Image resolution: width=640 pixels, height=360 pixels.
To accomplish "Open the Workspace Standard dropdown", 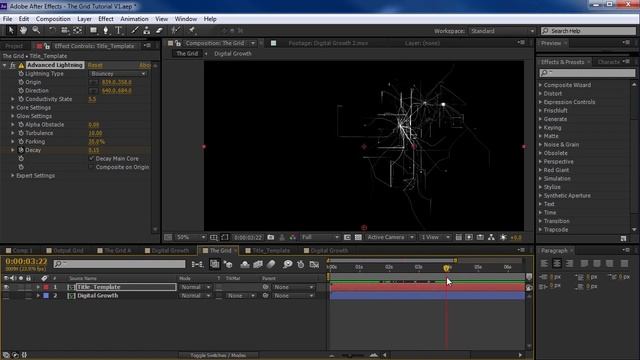I will [x=502, y=31].
